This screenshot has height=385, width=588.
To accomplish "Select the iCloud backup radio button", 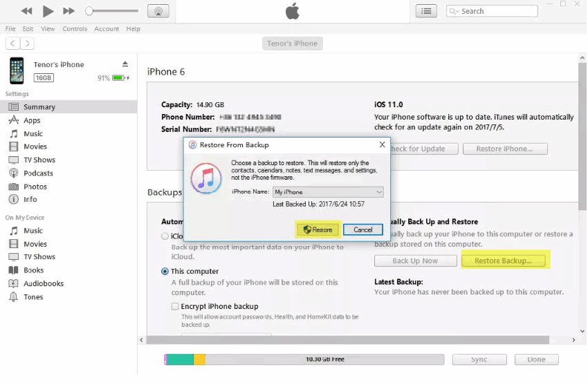I will coord(165,236).
